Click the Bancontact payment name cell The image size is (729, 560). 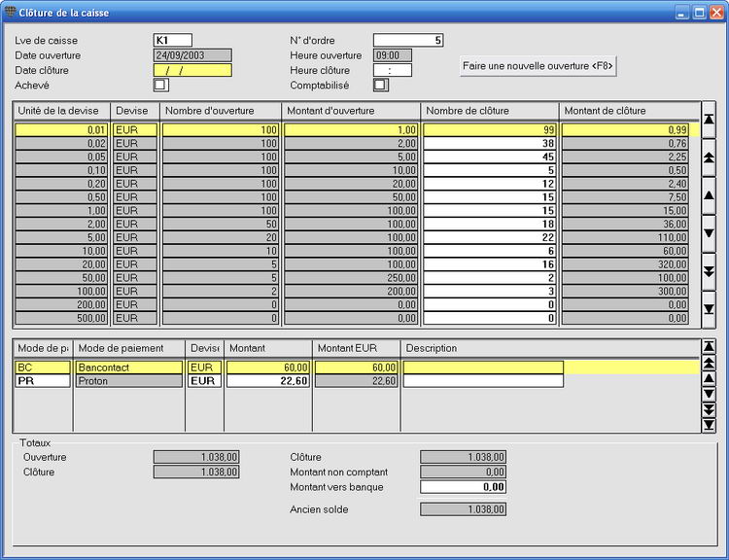(x=128, y=367)
